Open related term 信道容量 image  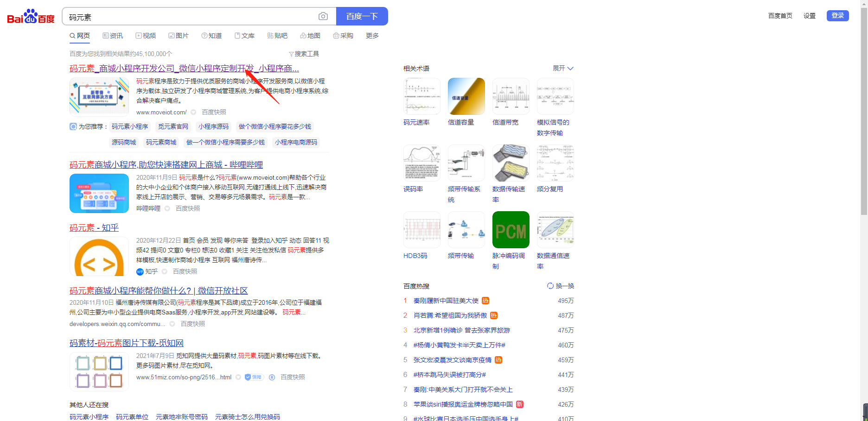coord(466,96)
